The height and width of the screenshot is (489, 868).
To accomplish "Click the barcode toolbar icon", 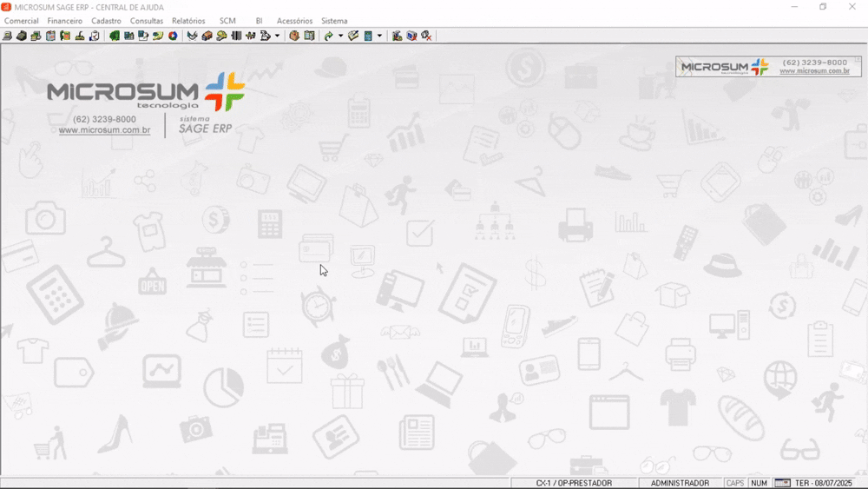I will [236, 36].
